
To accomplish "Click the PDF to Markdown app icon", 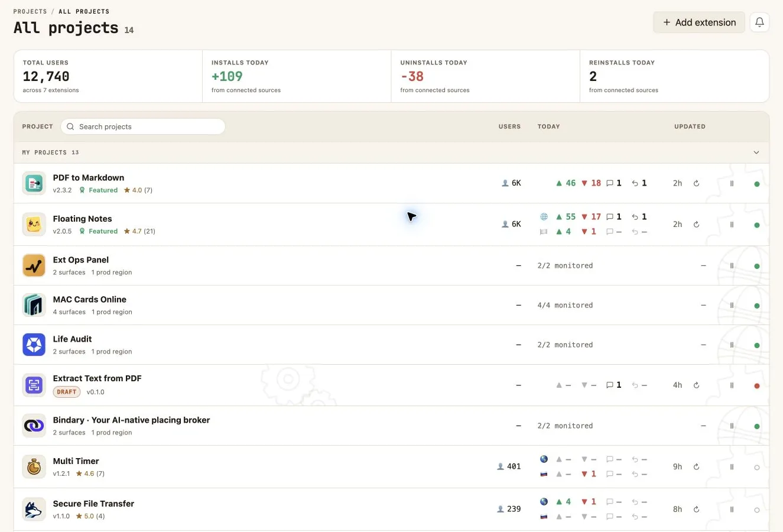I will (x=34, y=183).
